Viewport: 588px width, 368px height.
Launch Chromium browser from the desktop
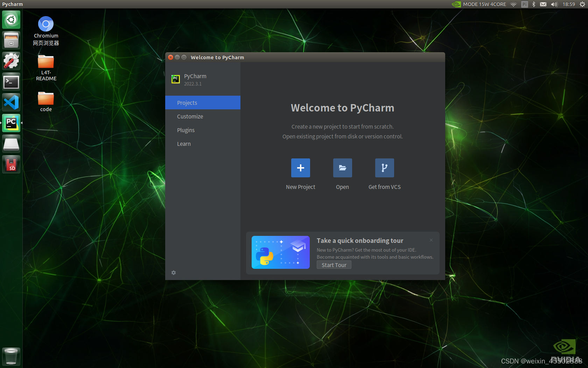tap(45, 23)
